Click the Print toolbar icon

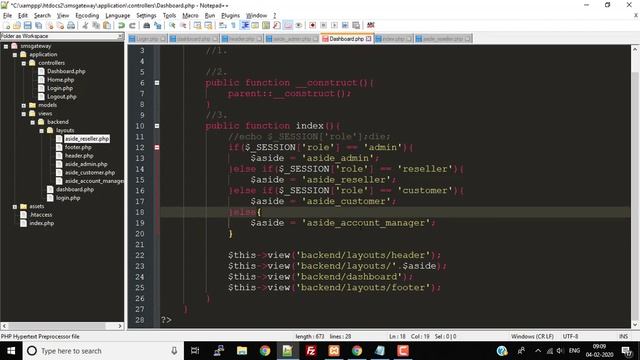pos(71,25)
